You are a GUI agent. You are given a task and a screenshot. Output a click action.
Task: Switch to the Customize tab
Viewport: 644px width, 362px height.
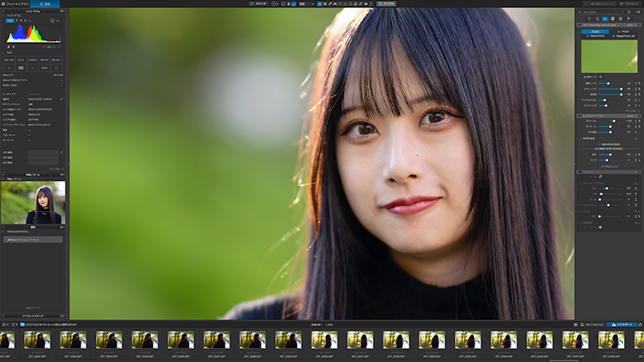coord(45,4)
